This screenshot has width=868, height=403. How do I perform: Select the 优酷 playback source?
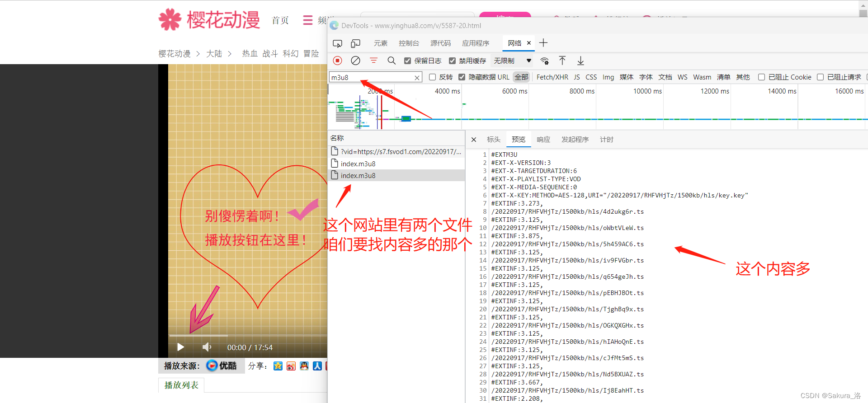click(x=222, y=366)
